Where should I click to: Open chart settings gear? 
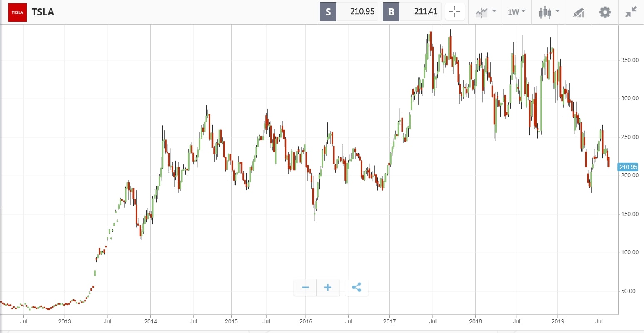pyautogui.click(x=605, y=12)
